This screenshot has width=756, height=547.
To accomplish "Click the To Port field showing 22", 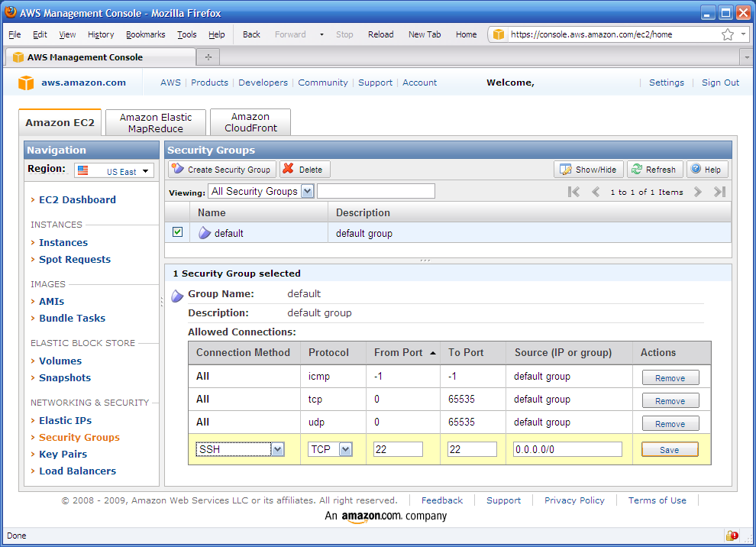I will point(472,449).
